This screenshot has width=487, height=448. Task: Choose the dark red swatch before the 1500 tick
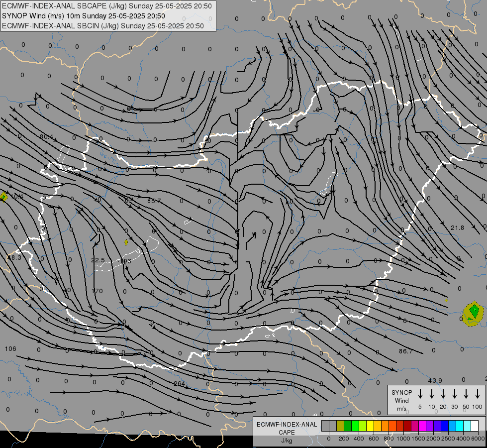click(x=407, y=426)
